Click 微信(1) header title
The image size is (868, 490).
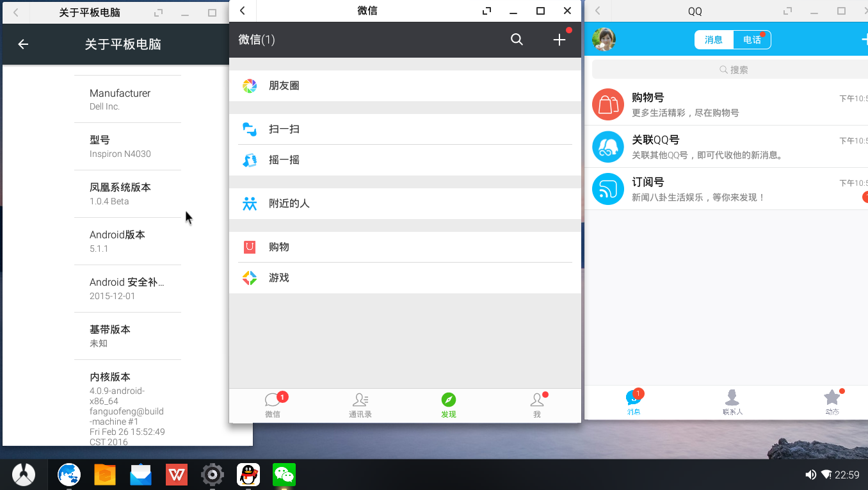[257, 40]
